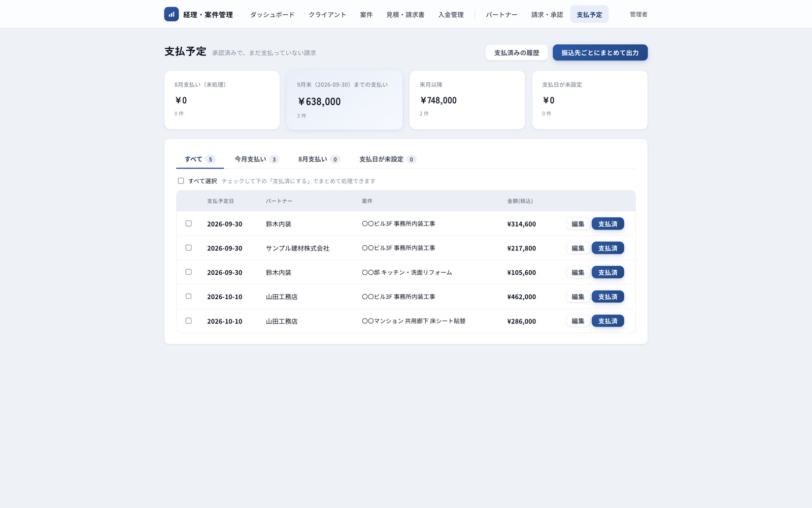
Task: Tick the すべて選択 checkbox
Action: (x=181, y=181)
